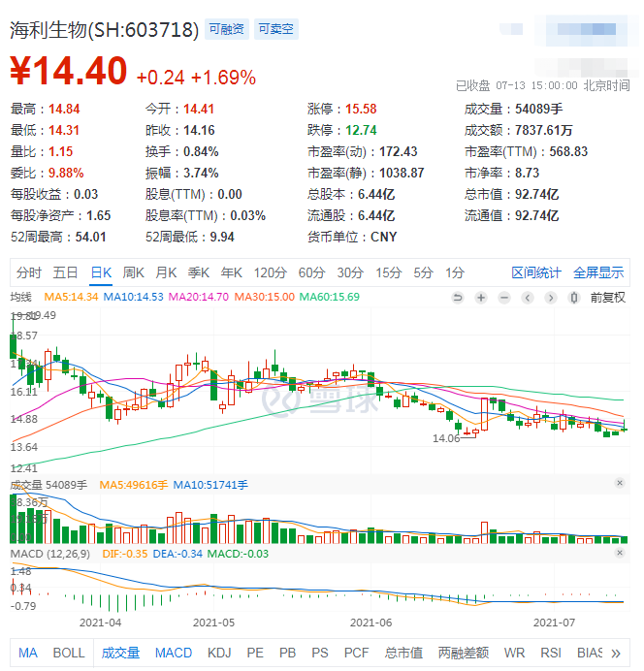Switch to 五日 chart tab
The height and width of the screenshot is (671, 644).
pos(65,273)
